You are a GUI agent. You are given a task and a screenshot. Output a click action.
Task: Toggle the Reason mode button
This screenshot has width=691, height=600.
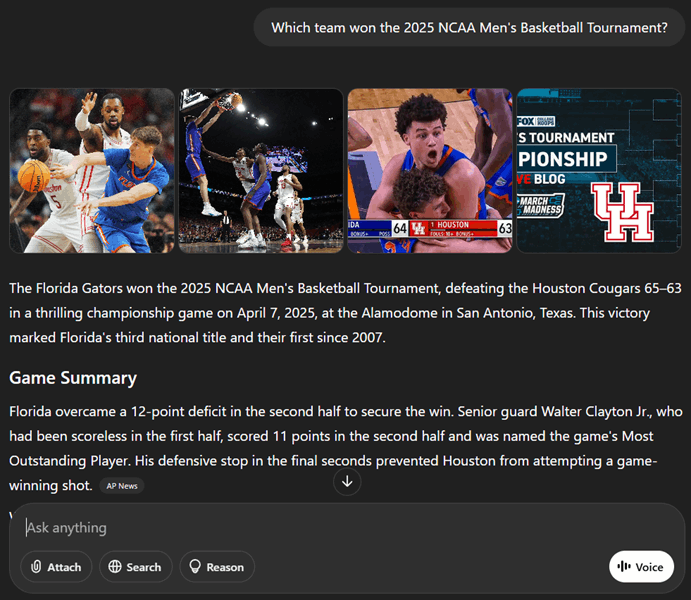[x=217, y=567]
